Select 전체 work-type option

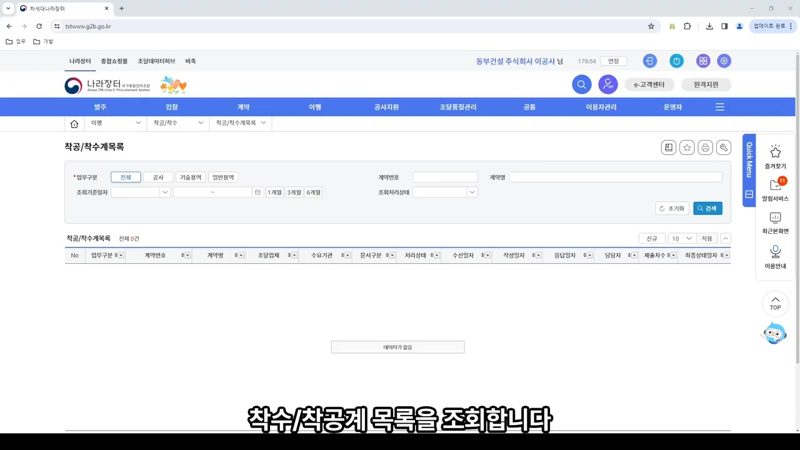pos(126,177)
